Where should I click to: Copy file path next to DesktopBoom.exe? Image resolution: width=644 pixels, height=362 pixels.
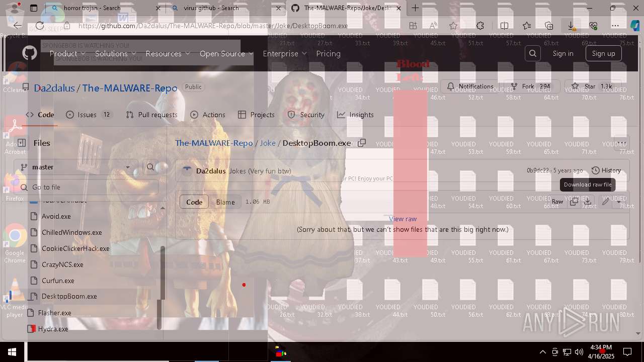tap(362, 143)
